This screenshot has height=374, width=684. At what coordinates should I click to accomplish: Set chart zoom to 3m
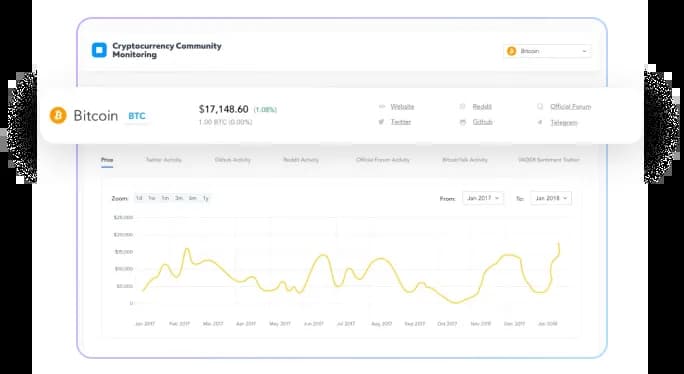click(x=179, y=198)
